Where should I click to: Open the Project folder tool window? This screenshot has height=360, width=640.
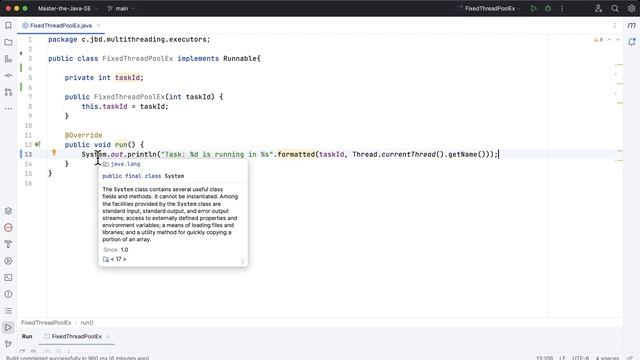point(8,42)
